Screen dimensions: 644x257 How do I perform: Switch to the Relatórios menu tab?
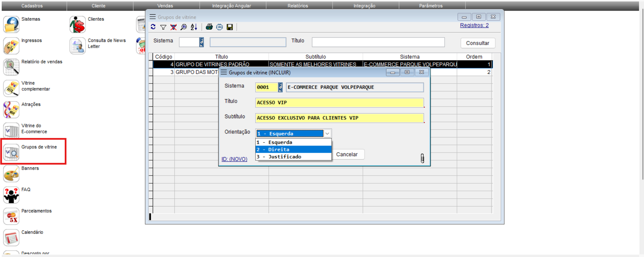[x=297, y=6]
